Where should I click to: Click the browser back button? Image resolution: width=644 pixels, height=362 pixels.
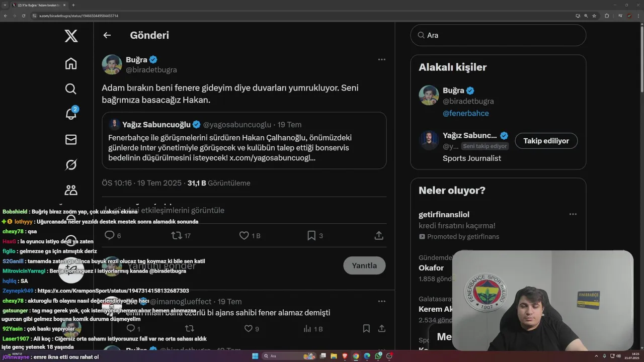coord(6,16)
